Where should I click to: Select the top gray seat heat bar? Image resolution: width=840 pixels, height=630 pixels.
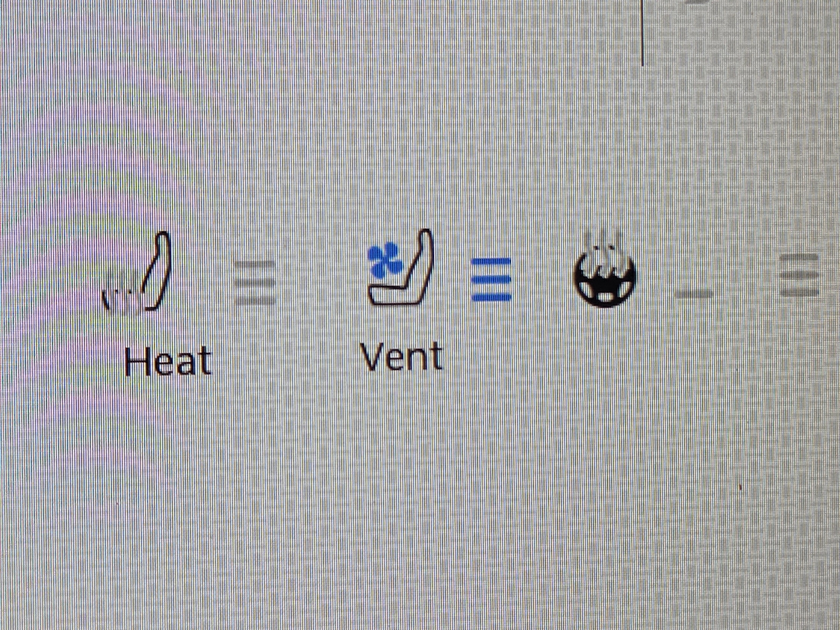pos(255,265)
